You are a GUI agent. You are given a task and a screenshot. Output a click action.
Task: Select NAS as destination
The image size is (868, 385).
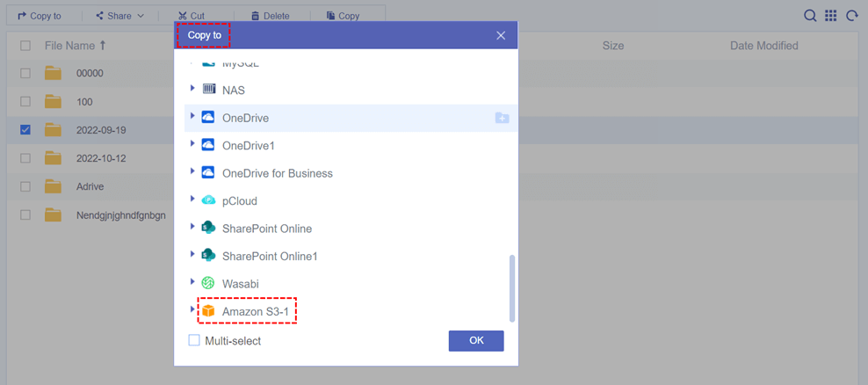pos(234,90)
